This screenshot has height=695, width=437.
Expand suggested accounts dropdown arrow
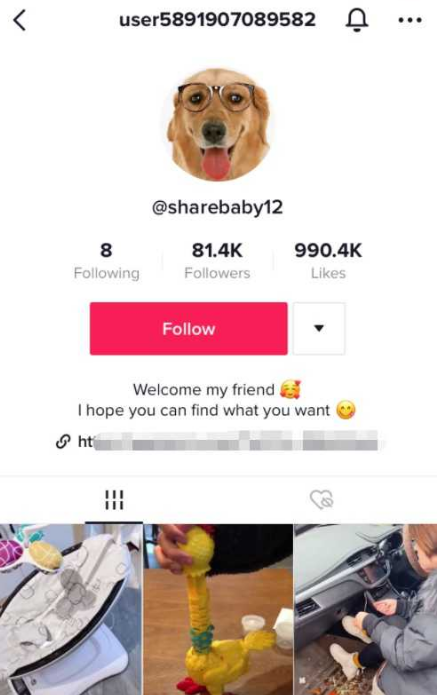coord(319,328)
